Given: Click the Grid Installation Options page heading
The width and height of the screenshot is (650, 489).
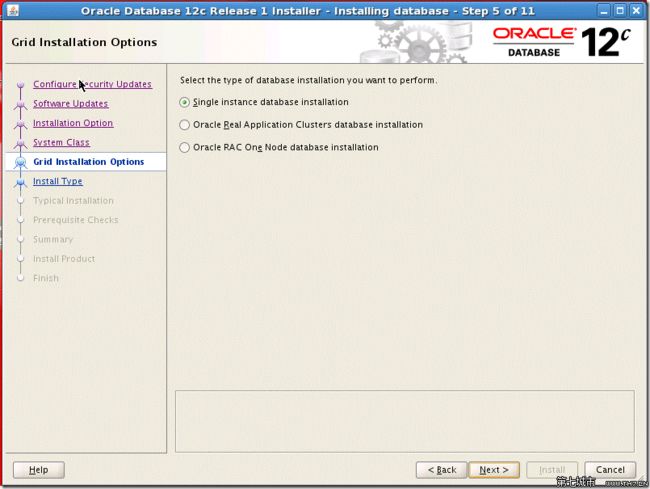Looking at the screenshot, I should pyautogui.click(x=84, y=42).
